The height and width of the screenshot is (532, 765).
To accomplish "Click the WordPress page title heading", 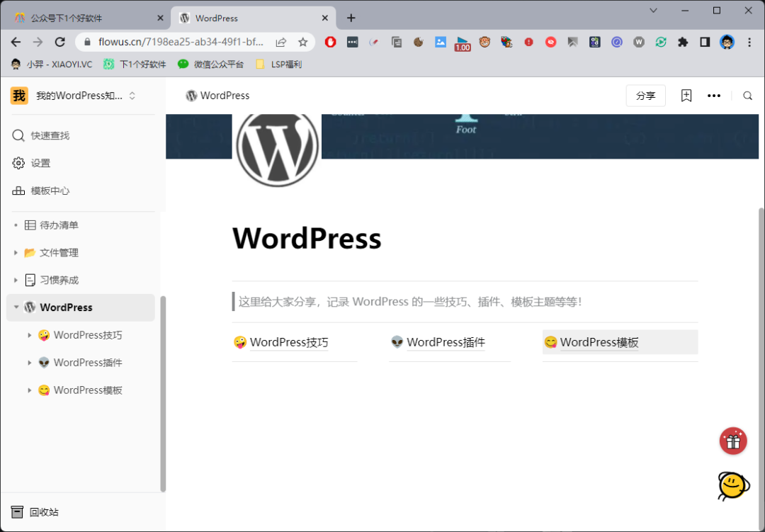I will point(307,238).
